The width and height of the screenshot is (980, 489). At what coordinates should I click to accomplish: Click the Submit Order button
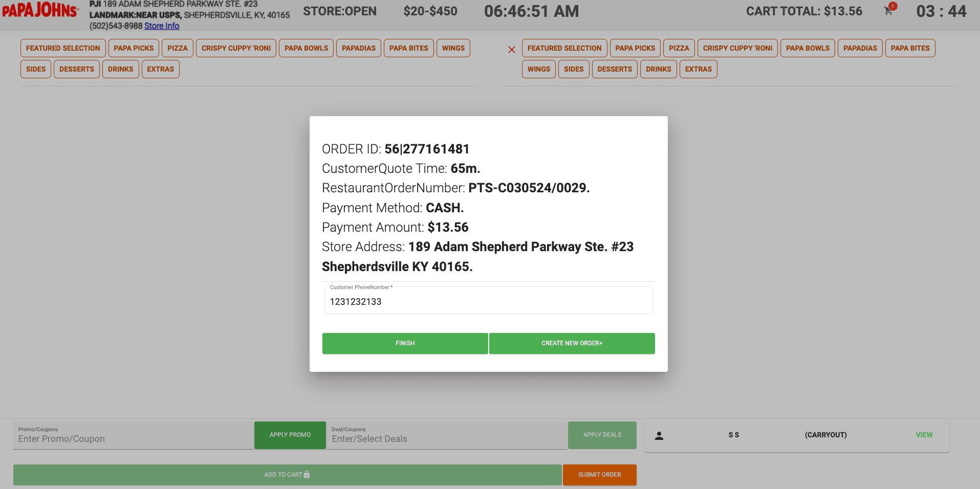coord(600,475)
